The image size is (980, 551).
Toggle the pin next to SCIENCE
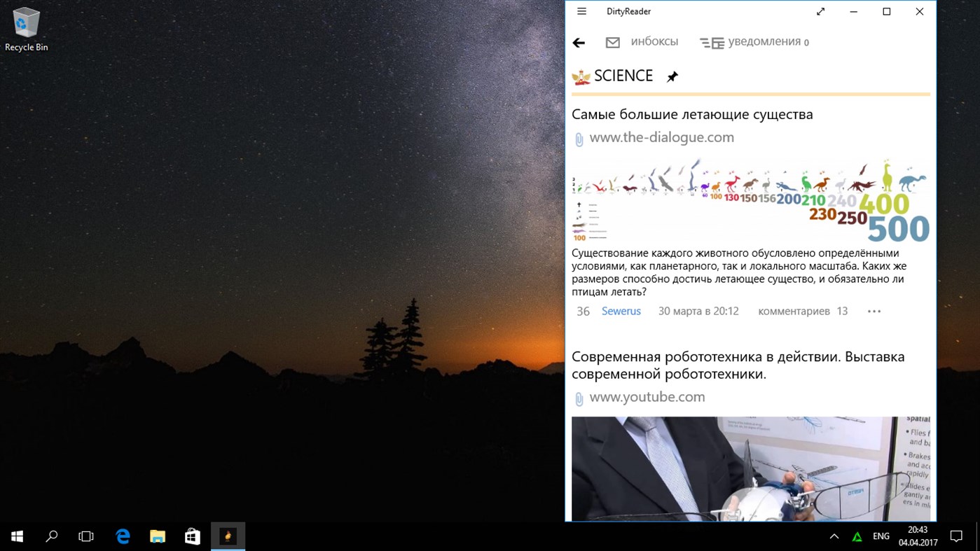[672, 76]
